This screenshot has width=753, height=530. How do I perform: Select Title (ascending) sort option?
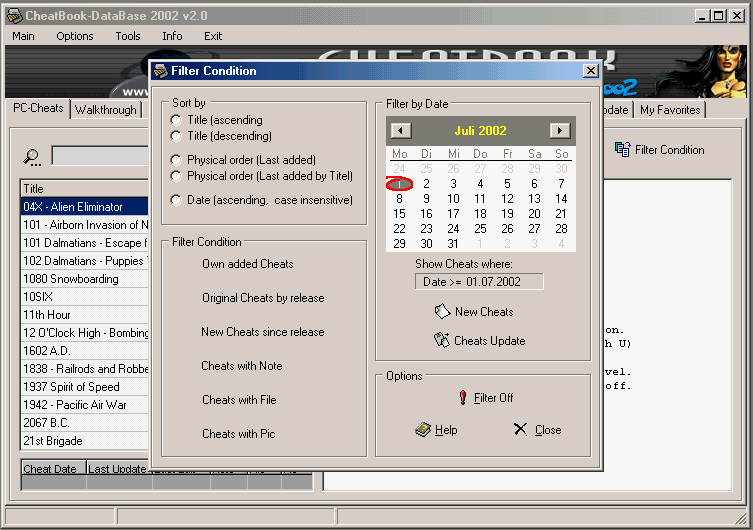[x=176, y=120]
